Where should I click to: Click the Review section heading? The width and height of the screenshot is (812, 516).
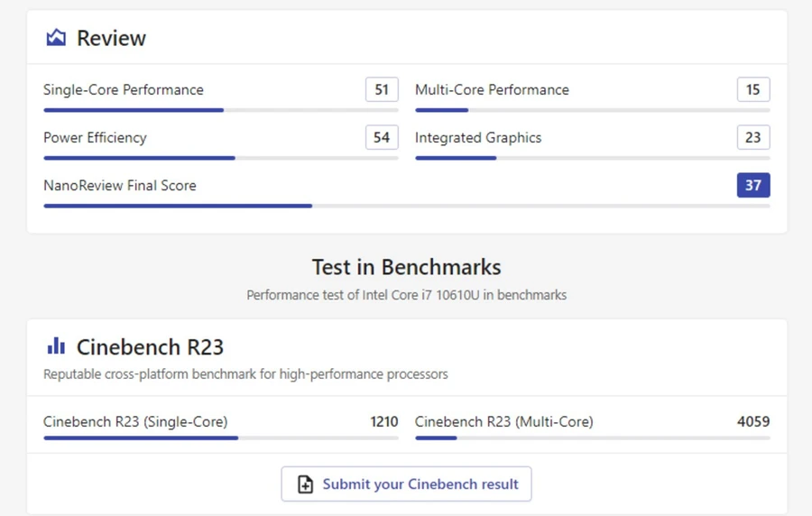(111, 38)
